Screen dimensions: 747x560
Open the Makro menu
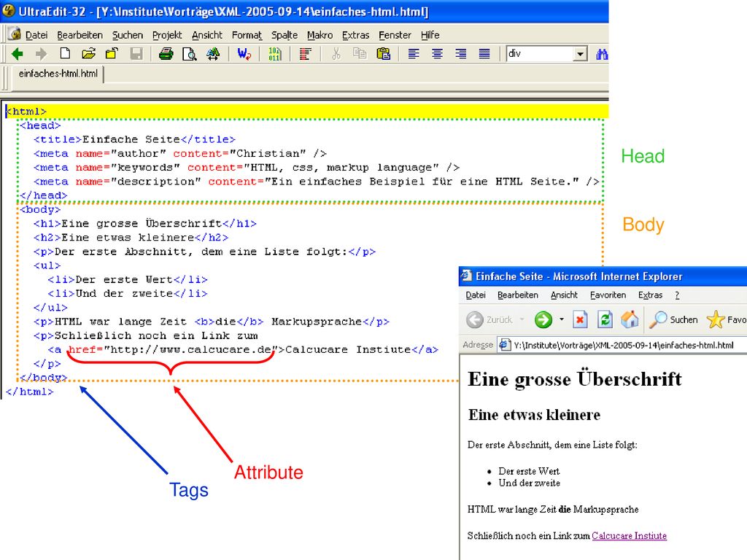(320, 35)
